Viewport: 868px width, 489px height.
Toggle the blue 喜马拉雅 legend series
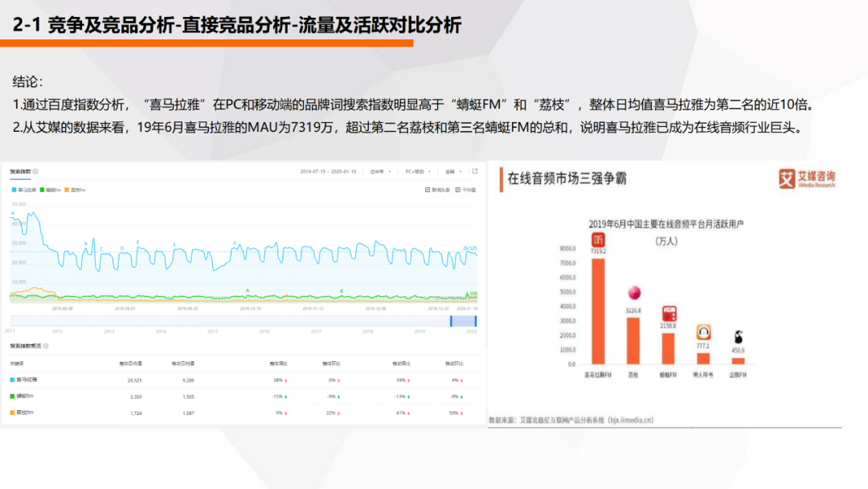[24, 190]
